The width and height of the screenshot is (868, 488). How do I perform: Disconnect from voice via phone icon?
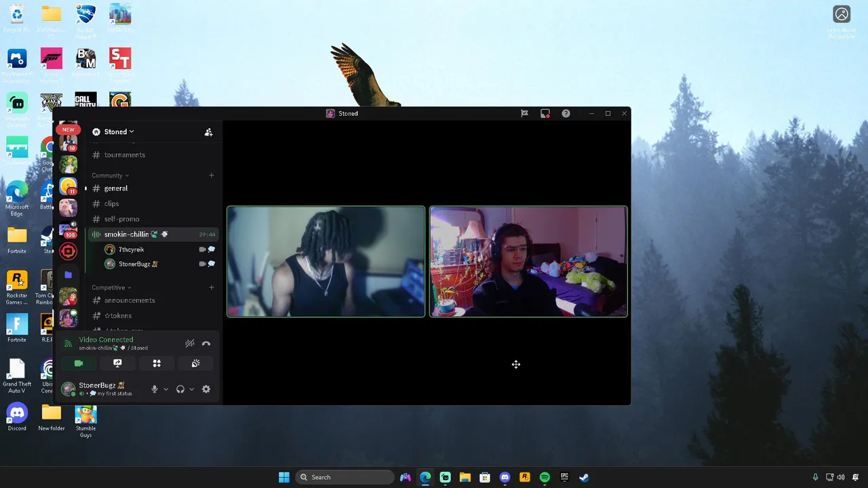click(206, 344)
